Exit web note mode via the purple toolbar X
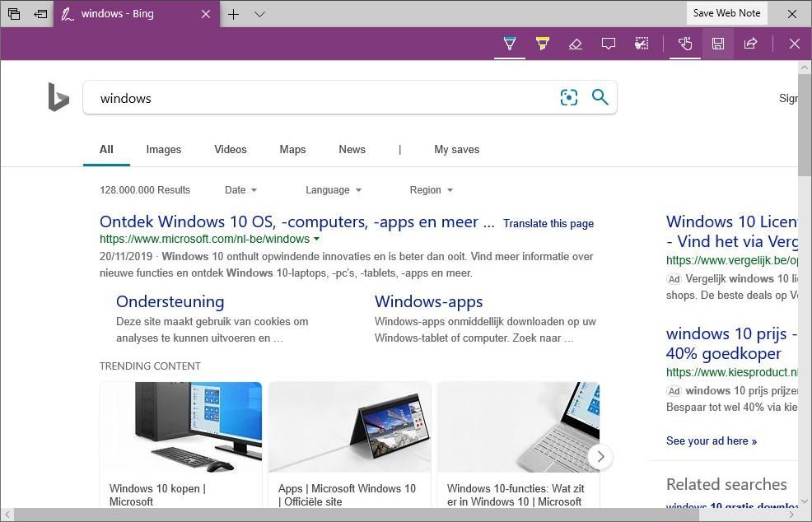The height and width of the screenshot is (522, 812). pyautogui.click(x=795, y=44)
